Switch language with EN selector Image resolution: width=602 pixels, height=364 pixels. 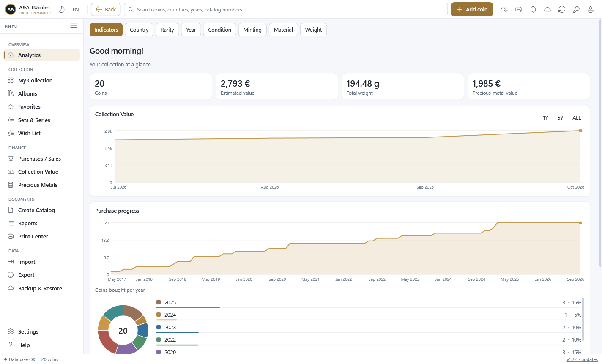click(x=76, y=10)
